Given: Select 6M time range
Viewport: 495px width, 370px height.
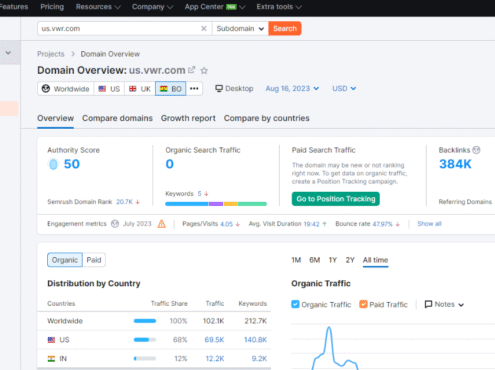Looking at the screenshot, I should click(x=314, y=260).
